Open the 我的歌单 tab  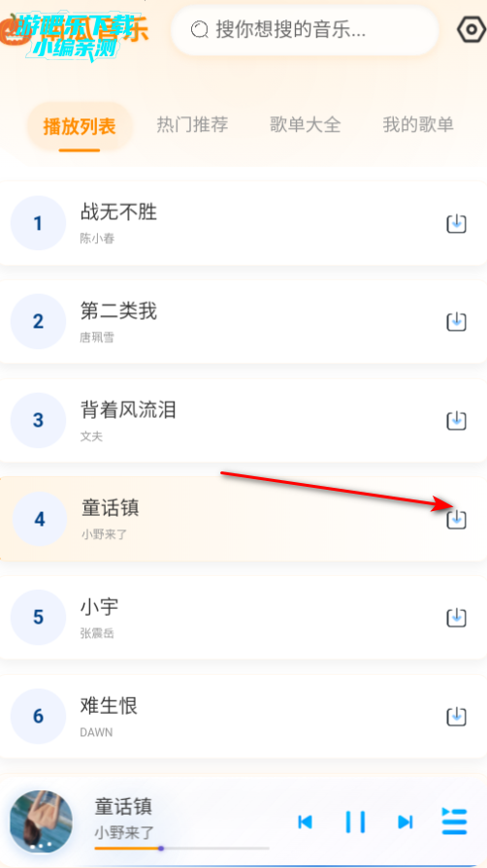tap(418, 124)
